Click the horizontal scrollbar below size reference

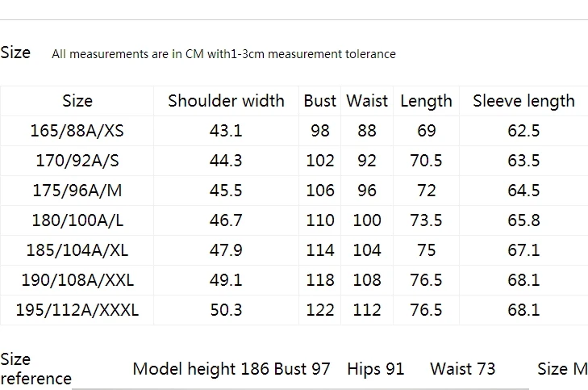[x=300, y=389]
